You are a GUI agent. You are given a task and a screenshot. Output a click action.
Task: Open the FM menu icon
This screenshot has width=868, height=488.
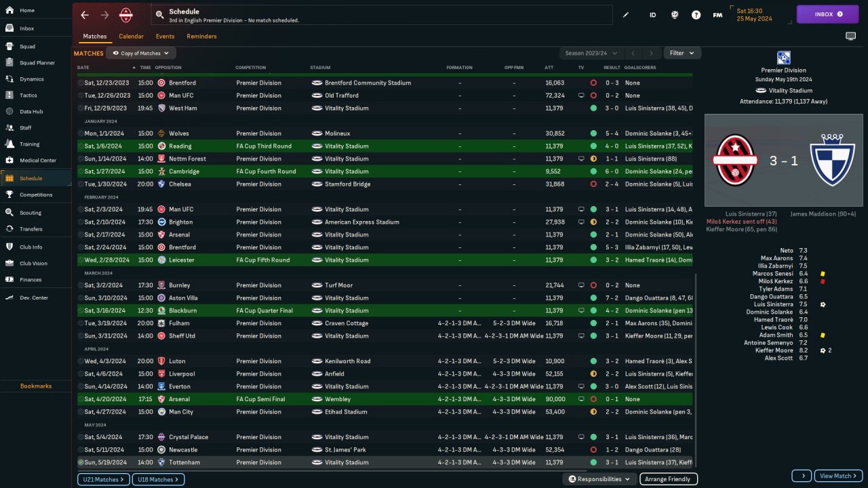coord(717,15)
